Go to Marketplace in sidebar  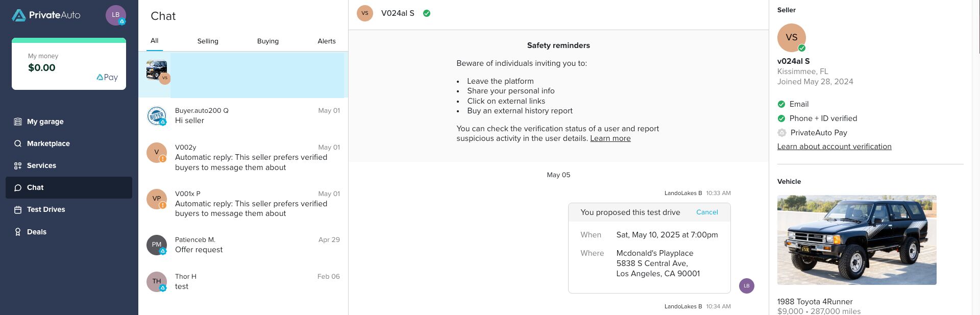(x=48, y=143)
